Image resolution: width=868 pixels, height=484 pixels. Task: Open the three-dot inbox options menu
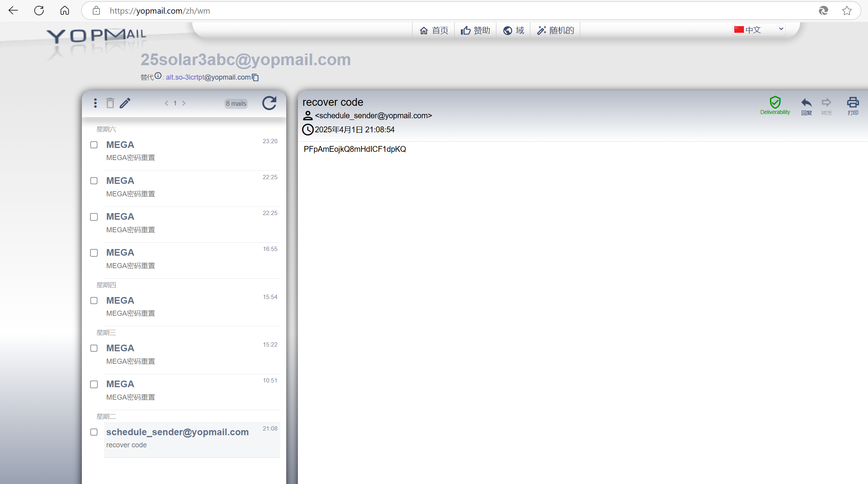click(x=95, y=103)
